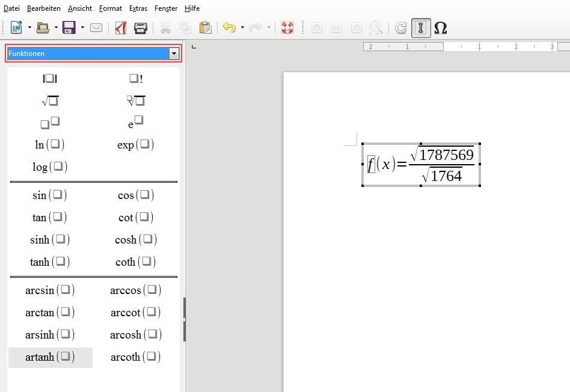The width and height of the screenshot is (570, 392).
Task: Insert the artanh function element
Action: 50,357
